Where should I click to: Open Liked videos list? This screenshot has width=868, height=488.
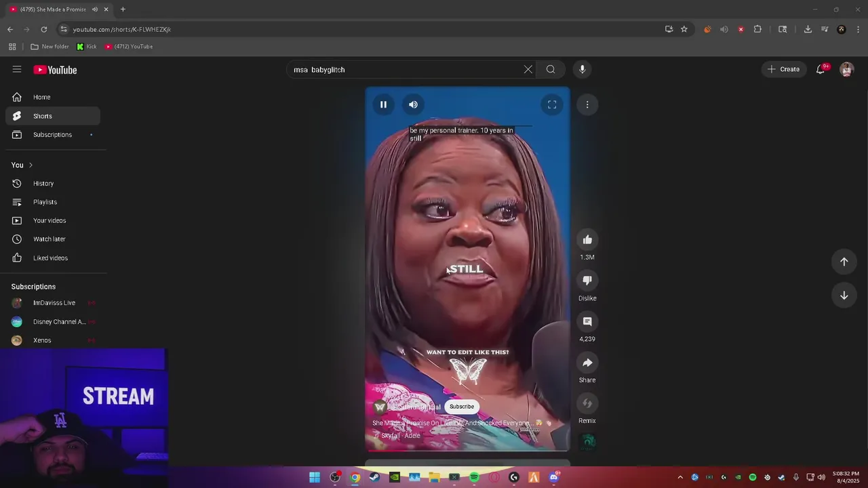click(53, 258)
